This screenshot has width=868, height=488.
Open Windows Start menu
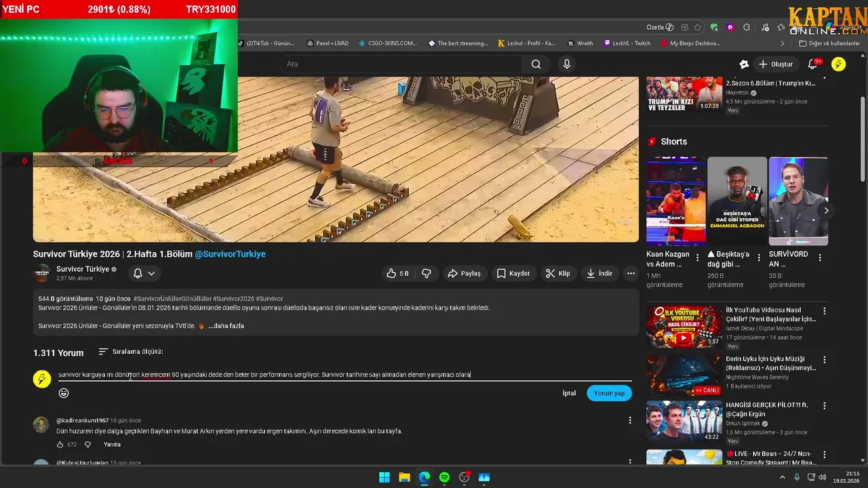384,477
